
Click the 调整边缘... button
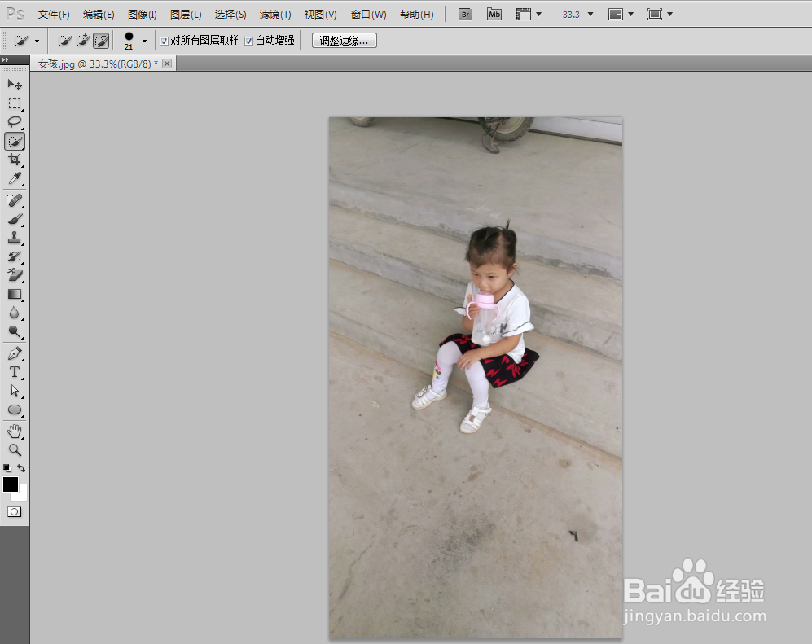click(344, 41)
